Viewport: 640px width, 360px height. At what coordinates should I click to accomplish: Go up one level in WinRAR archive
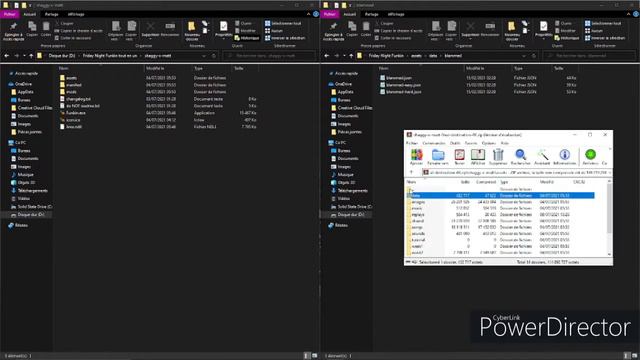(x=411, y=172)
